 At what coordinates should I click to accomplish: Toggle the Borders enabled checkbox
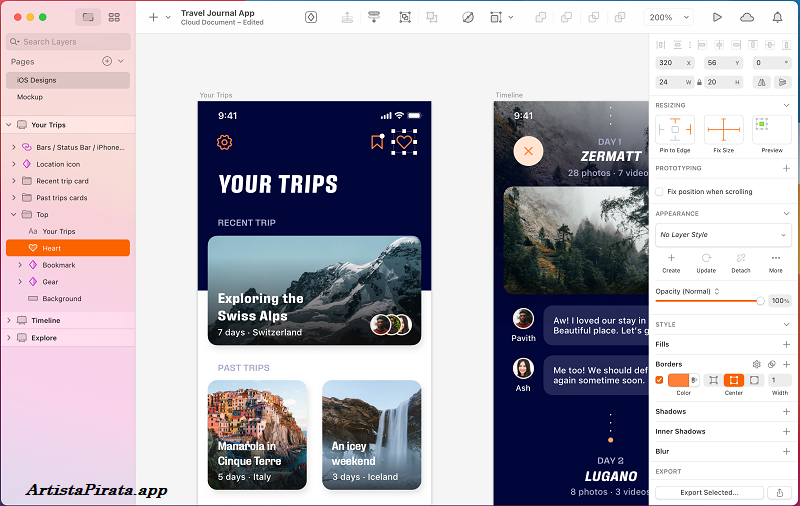tap(659, 380)
